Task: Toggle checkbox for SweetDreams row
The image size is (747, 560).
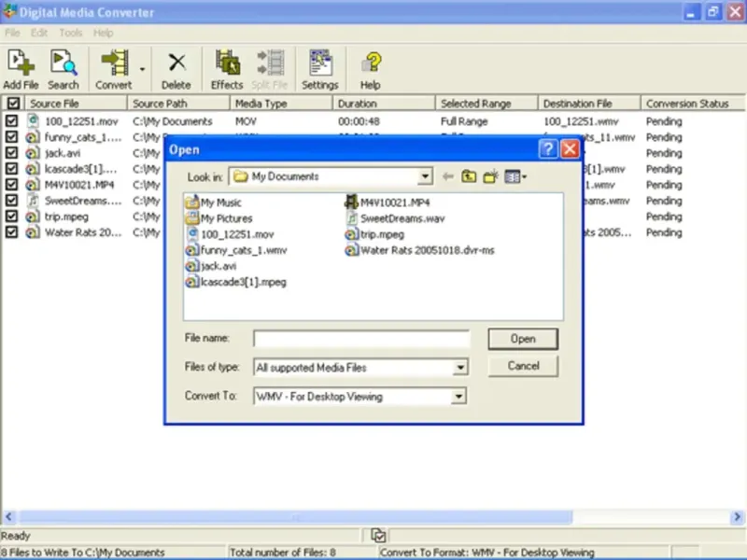Action: click(x=11, y=201)
